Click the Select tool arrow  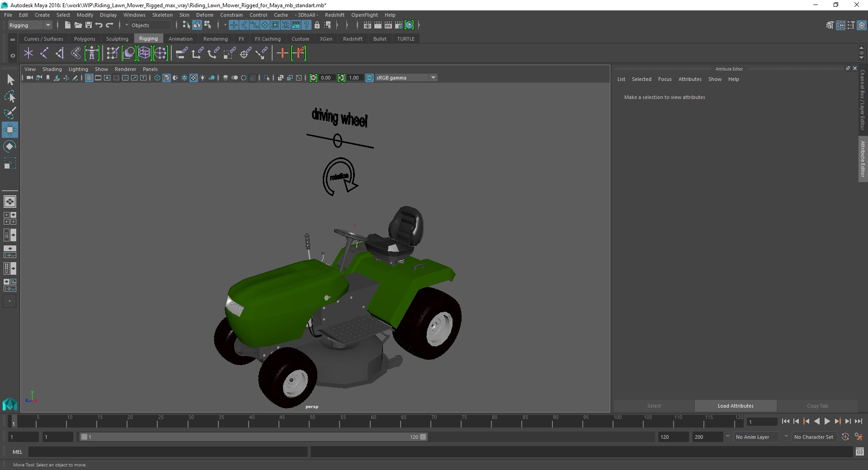10,80
